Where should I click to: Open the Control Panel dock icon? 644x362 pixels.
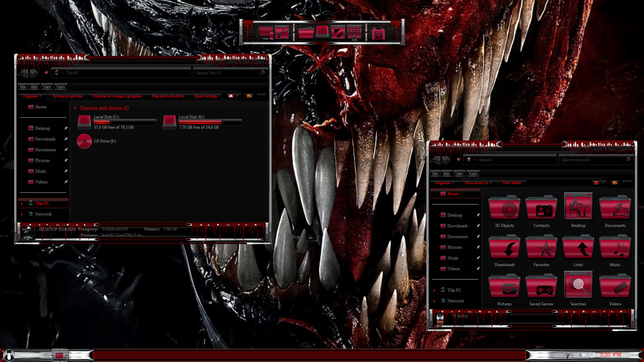pyautogui.click(x=355, y=33)
